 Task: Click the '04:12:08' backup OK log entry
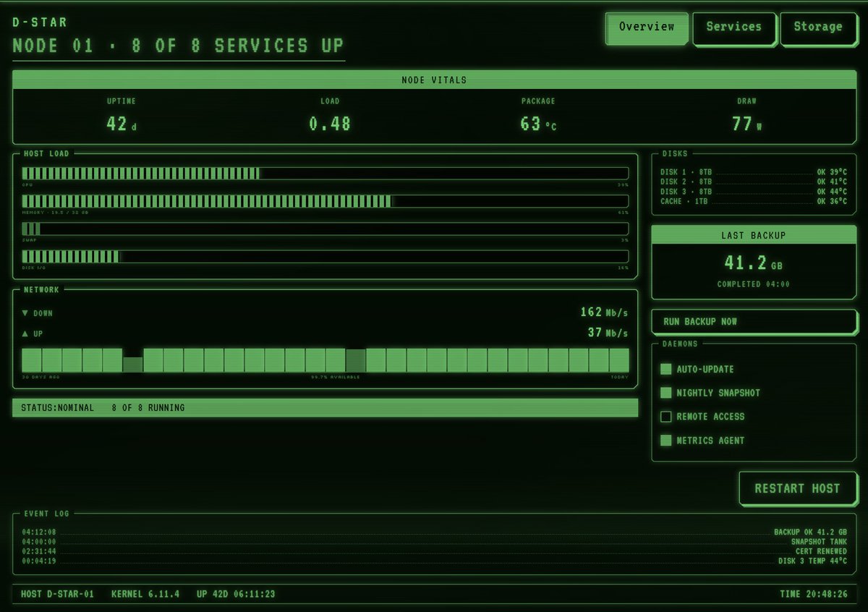coord(434,532)
